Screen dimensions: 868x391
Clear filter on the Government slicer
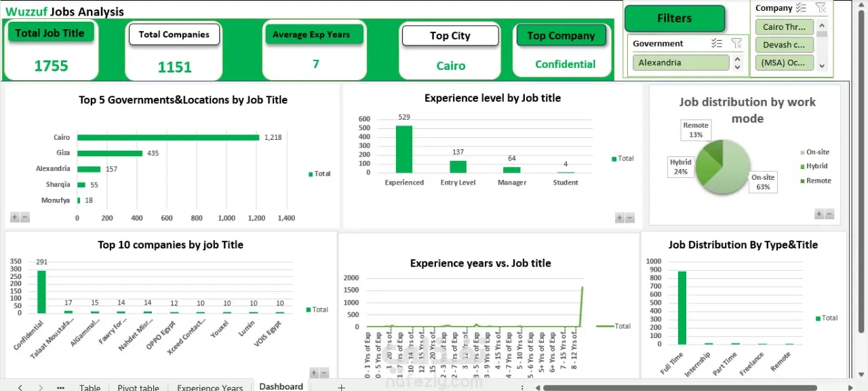pyautogui.click(x=736, y=43)
